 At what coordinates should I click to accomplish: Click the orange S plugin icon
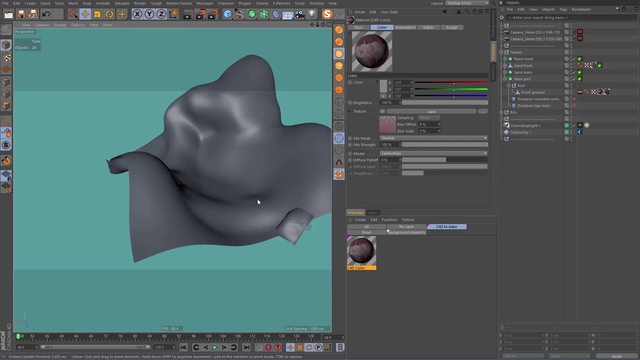tap(327, 14)
